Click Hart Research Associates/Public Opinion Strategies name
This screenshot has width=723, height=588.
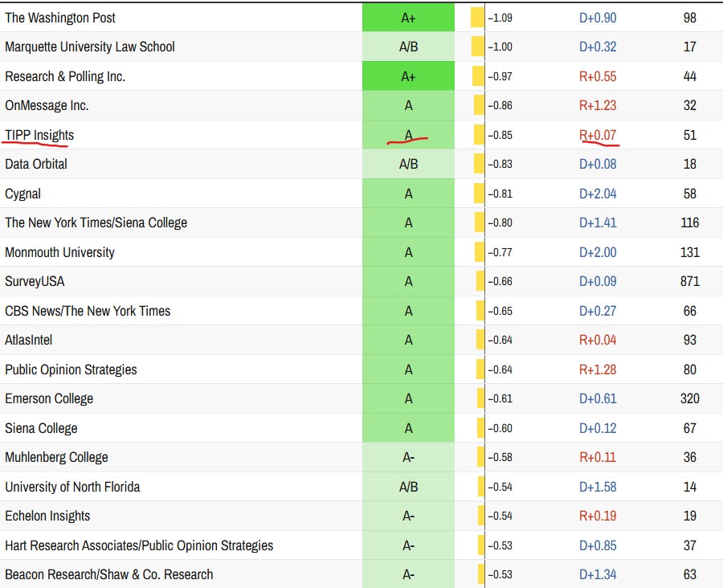139,545
